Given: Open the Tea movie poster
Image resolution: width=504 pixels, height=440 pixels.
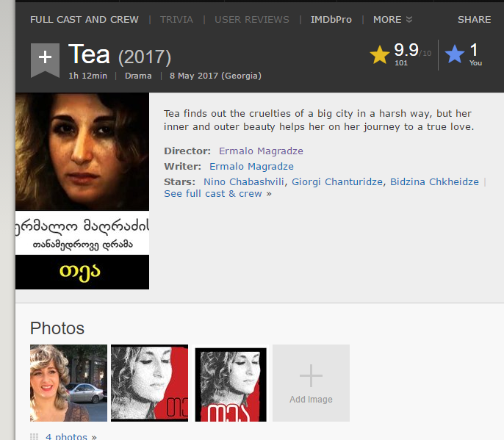Looking at the screenshot, I should pos(82,191).
